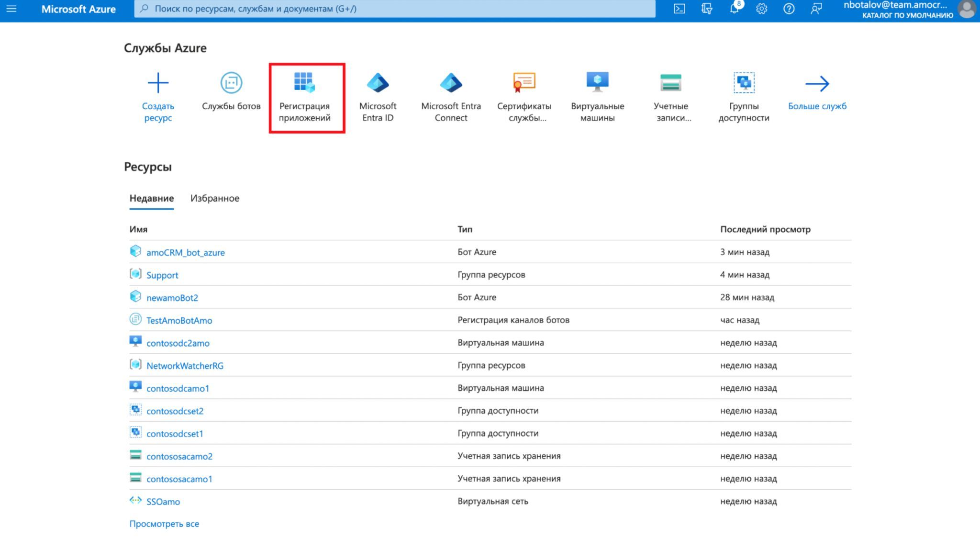980x540 pixels.
Task: Click the Больше служб link text
Action: (x=817, y=106)
